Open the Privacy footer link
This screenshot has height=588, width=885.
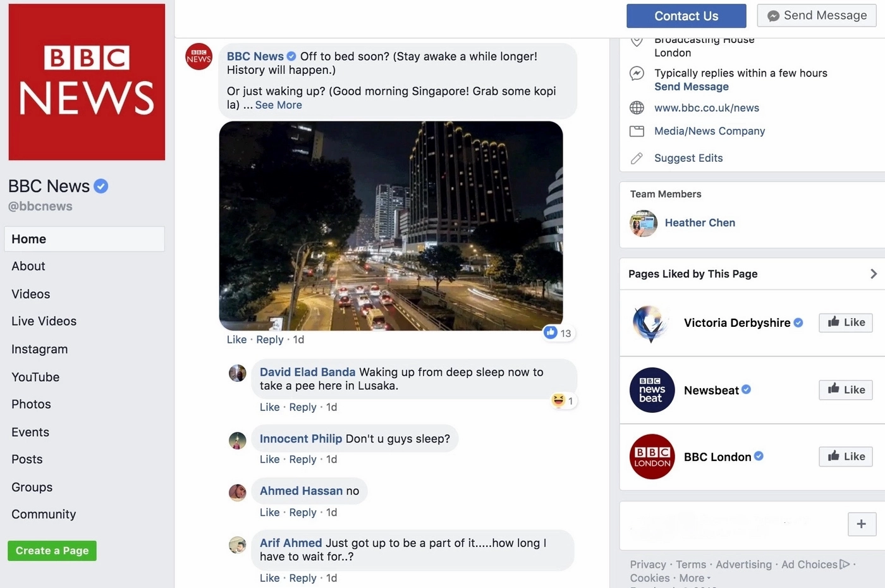[648, 564]
